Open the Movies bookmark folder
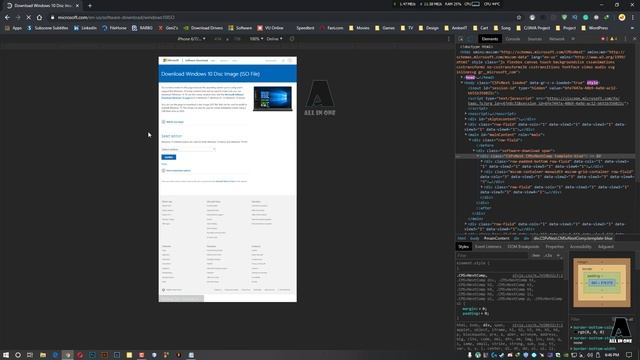 coord(359,28)
